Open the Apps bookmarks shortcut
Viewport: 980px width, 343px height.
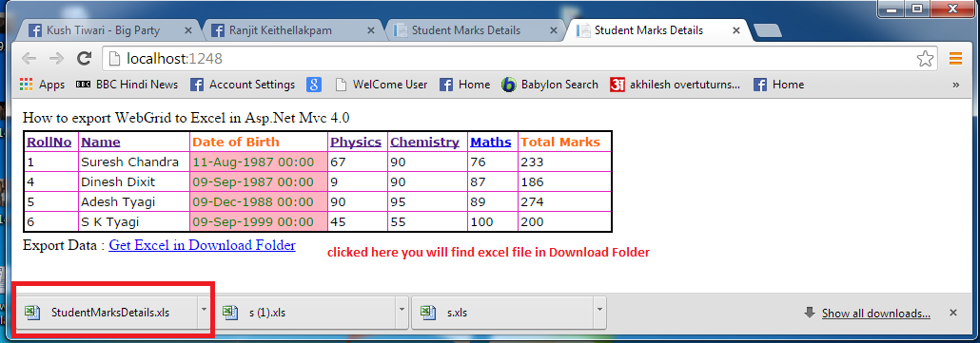click(x=42, y=85)
